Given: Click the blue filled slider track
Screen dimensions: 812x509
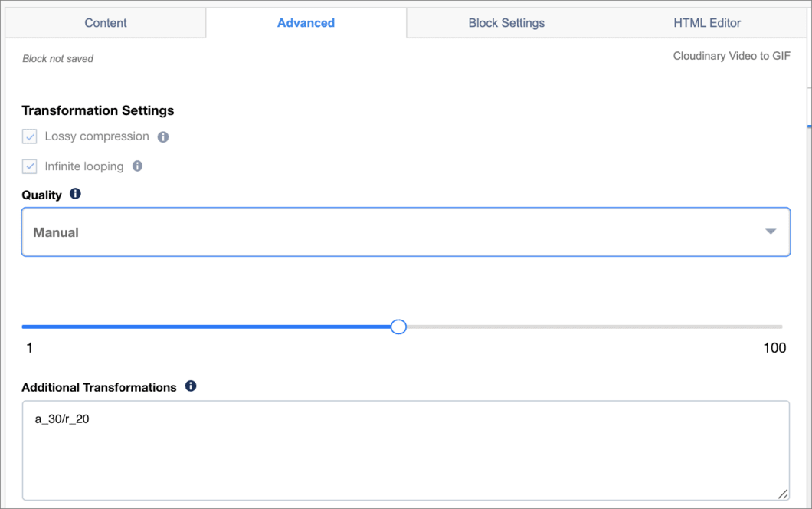Looking at the screenshot, I should 206,327.
